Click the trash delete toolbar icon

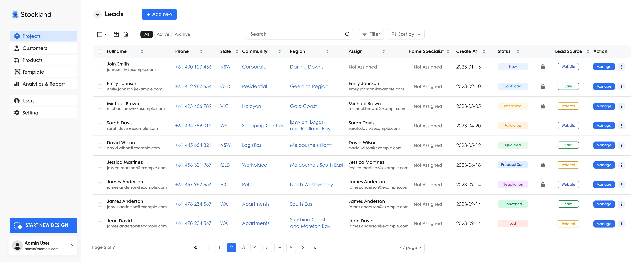click(126, 34)
